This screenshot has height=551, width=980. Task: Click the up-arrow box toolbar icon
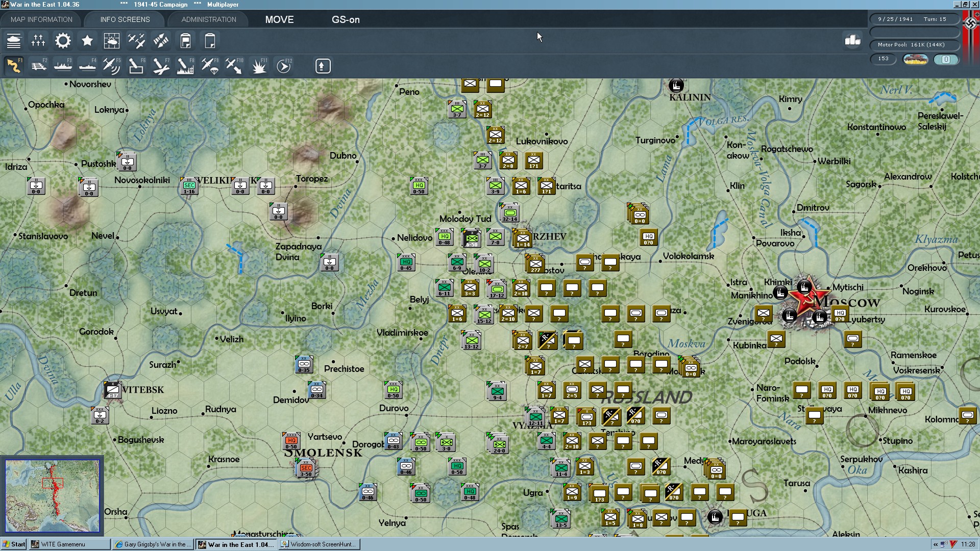pos(323,66)
